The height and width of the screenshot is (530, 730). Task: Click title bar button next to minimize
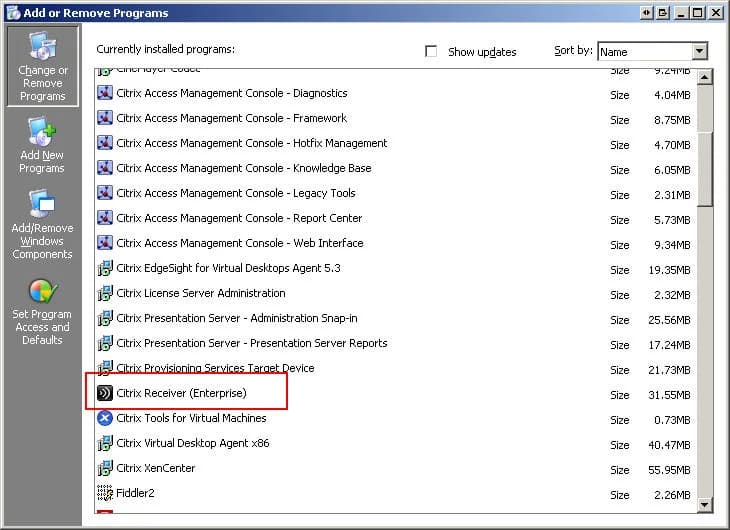point(663,13)
